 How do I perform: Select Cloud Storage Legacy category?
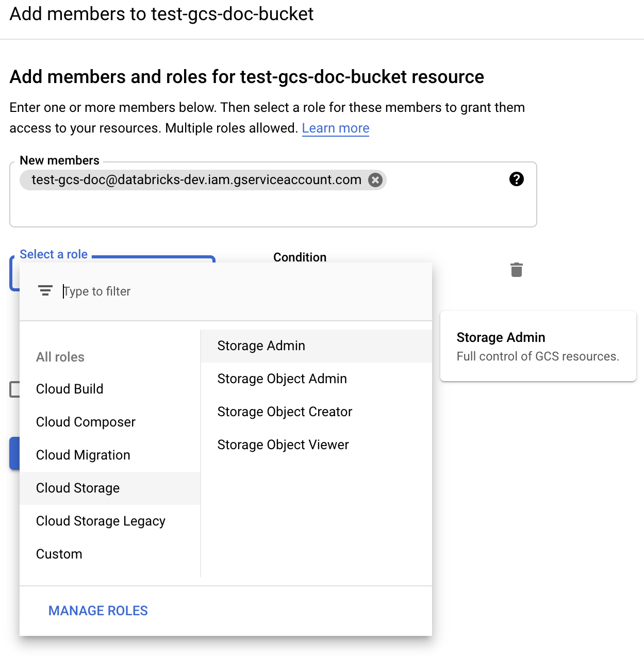click(100, 521)
